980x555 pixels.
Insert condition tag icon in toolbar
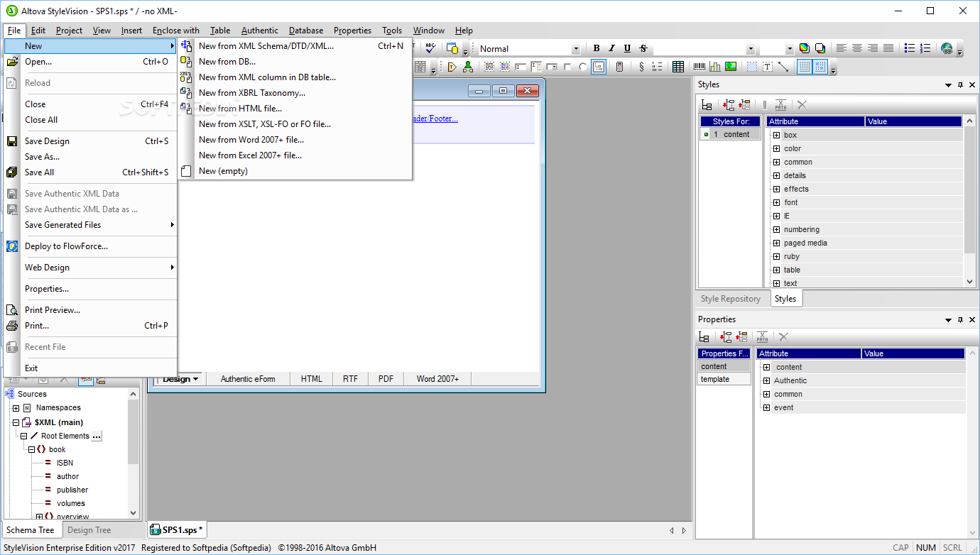coord(452,67)
